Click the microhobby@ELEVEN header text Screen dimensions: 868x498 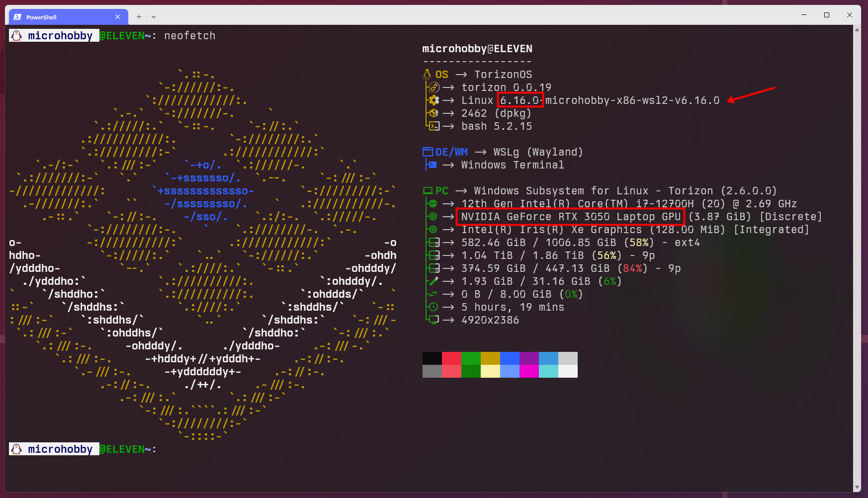coord(477,49)
